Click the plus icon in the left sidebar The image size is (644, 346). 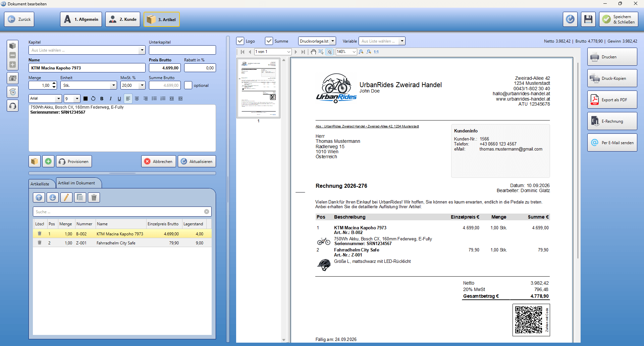(x=13, y=65)
